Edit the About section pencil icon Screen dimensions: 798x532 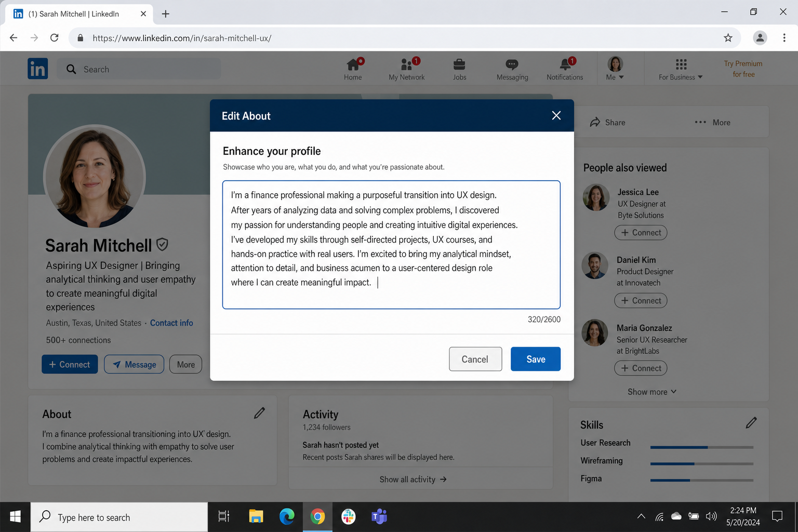pos(260,413)
